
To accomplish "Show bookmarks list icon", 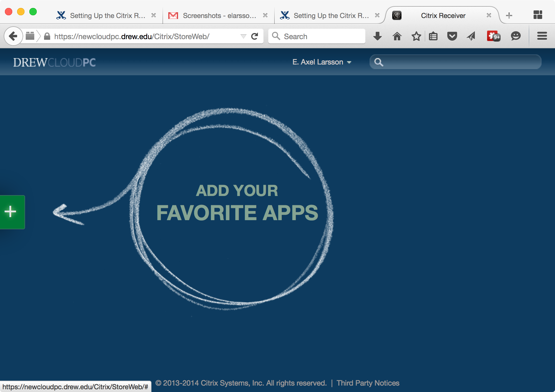I will [433, 36].
